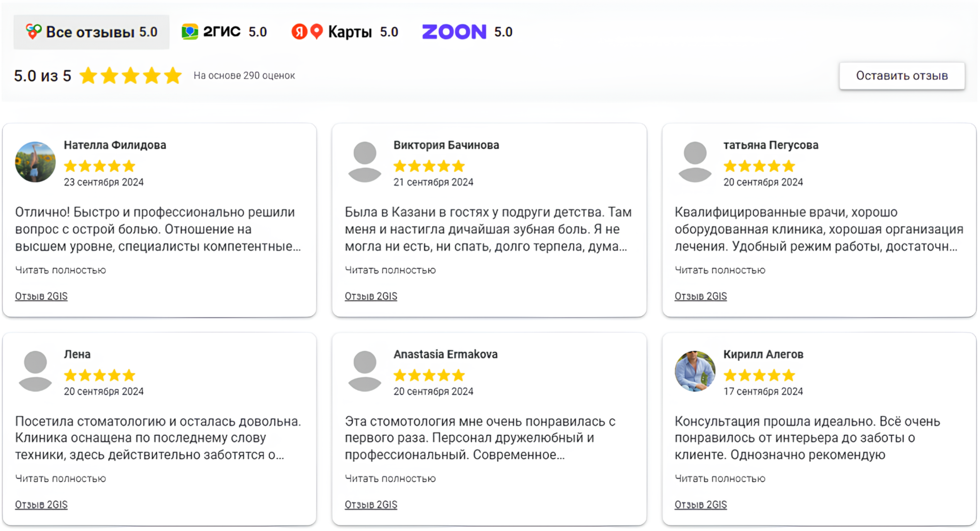Click татьяна Пегусова's placeholder avatar icon
This screenshot has width=980, height=531.
click(695, 162)
